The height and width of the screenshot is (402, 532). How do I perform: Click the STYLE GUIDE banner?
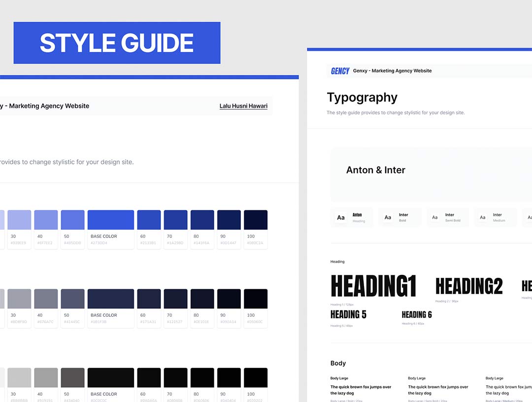(117, 43)
